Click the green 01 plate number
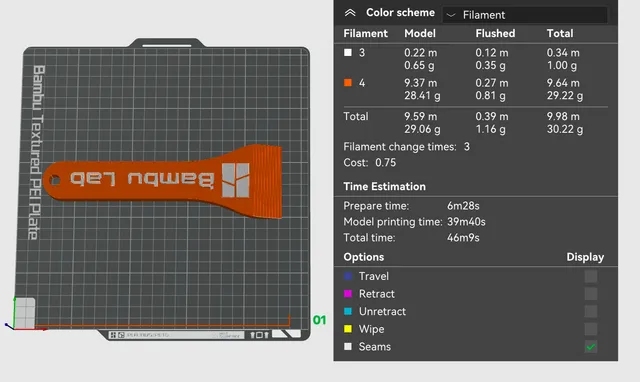 pyautogui.click(x=320, y=320)
